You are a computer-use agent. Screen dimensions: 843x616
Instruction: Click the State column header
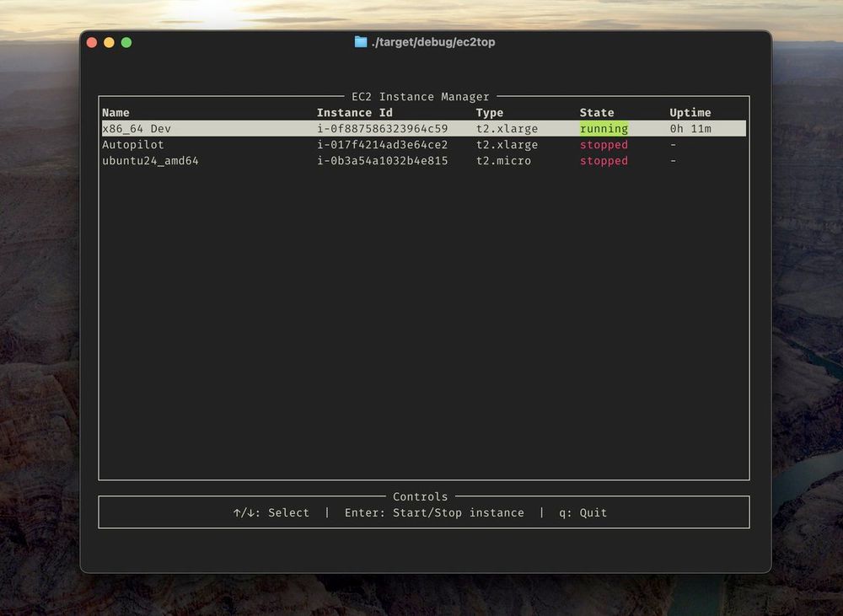[x=597, y=112]
